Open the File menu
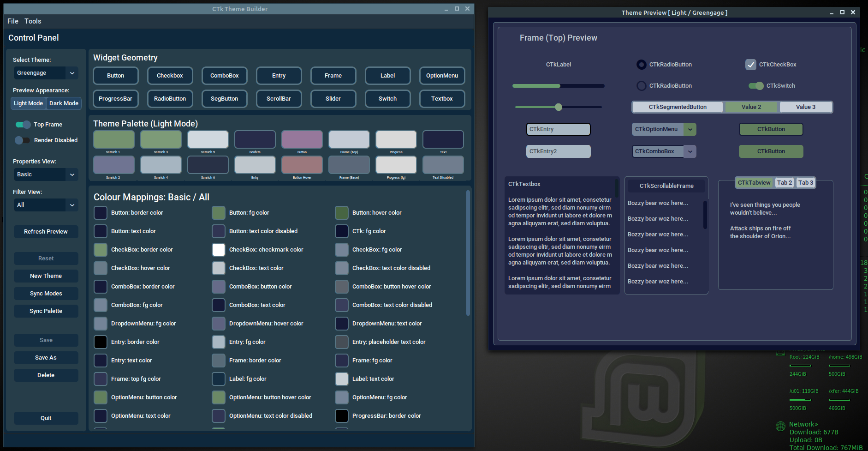868x451 pixels. (12, 21)
